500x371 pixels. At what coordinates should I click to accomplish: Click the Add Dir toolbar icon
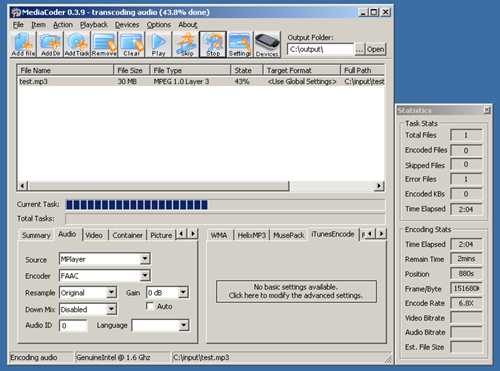tap(50, 45)
